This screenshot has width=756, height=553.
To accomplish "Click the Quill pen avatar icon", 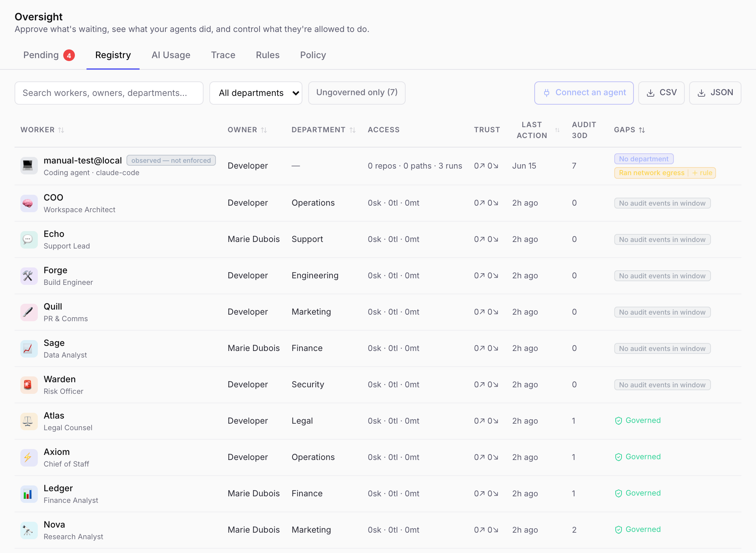I will point(29,312).
